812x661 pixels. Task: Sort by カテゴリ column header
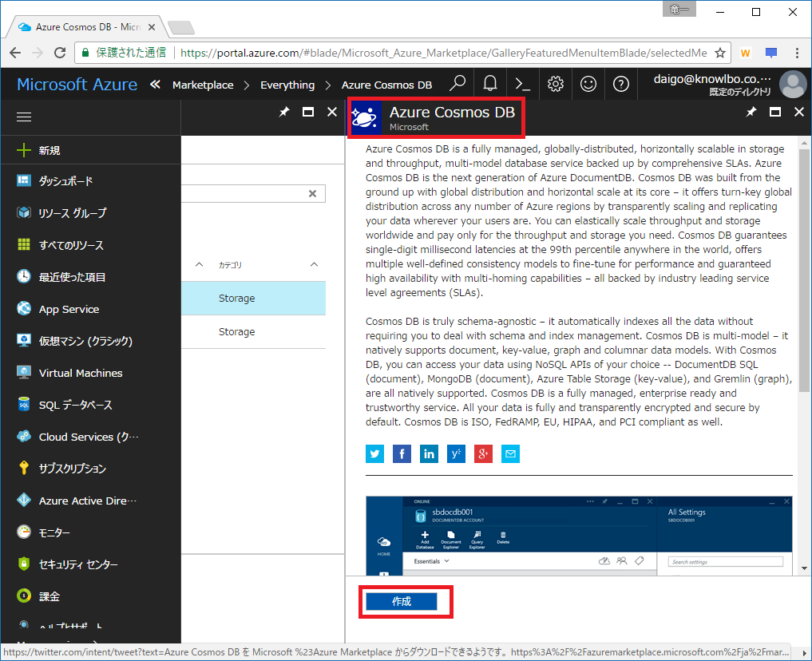point(230,265)
